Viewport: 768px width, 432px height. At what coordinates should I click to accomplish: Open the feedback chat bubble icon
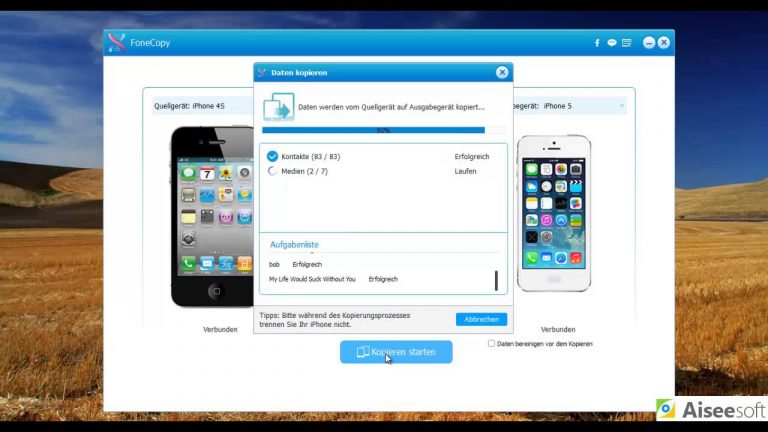(x=612, y=43)
